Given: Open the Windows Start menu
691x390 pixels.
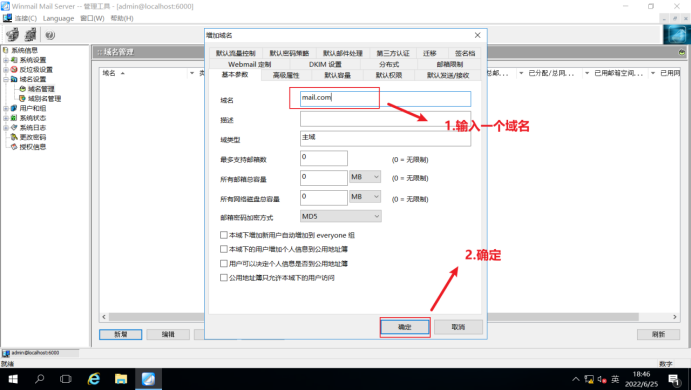Looking at the screenshot, I should point(13,379).
